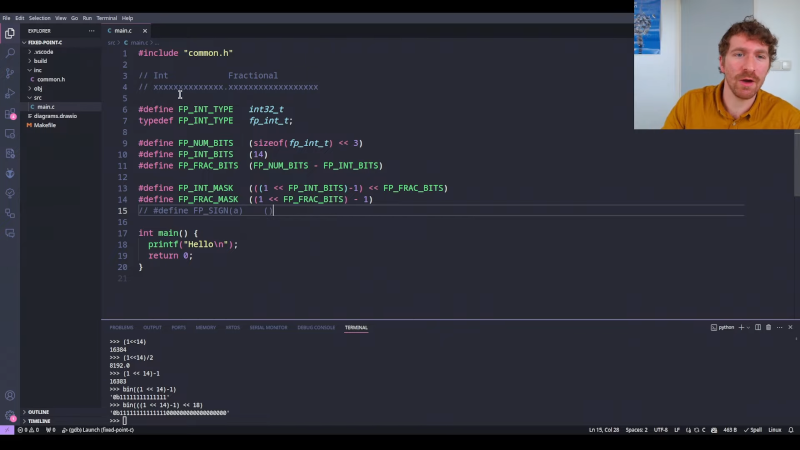This screenshot has width=800, height=450.
Task: Open common.h from the explorer
Action: point(50,79)
